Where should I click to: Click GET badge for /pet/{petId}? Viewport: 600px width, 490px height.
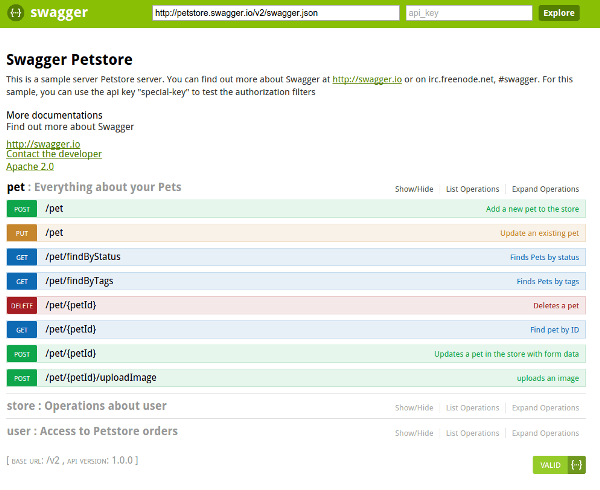22,329
